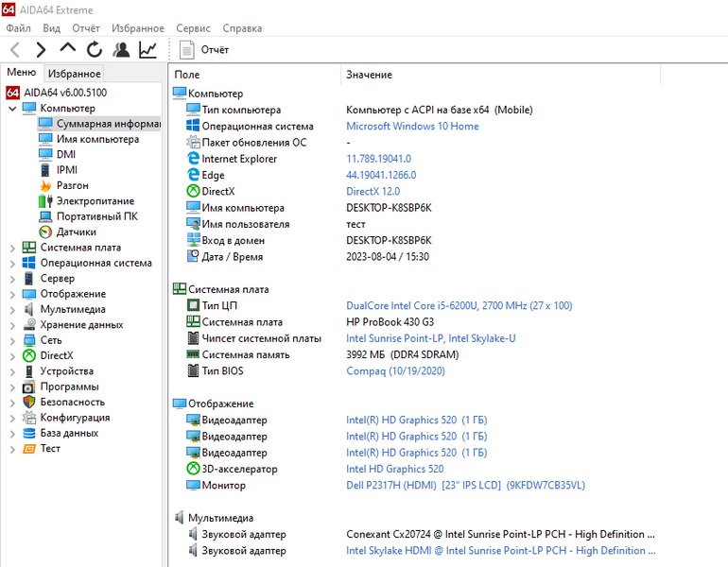Open the Compaq (10/19/2020) BIOS link
Image resolution: width=728 pixels, height=567 pixels.
395,370
